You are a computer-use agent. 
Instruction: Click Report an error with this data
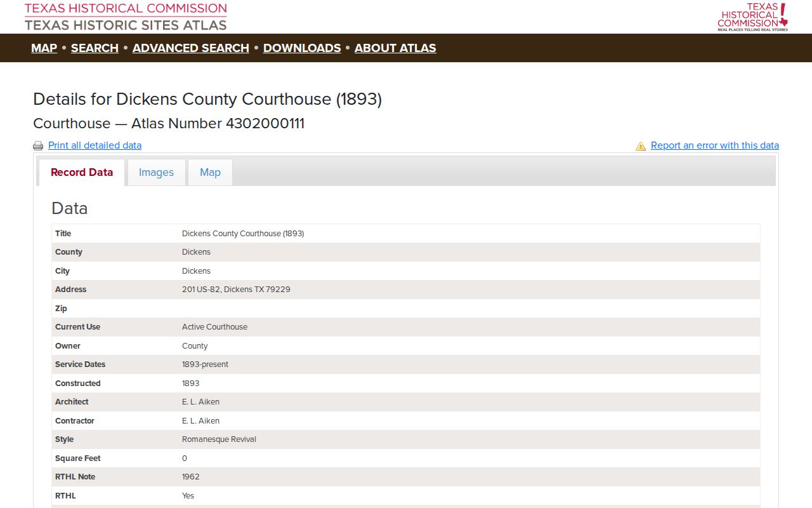(715, 145)
